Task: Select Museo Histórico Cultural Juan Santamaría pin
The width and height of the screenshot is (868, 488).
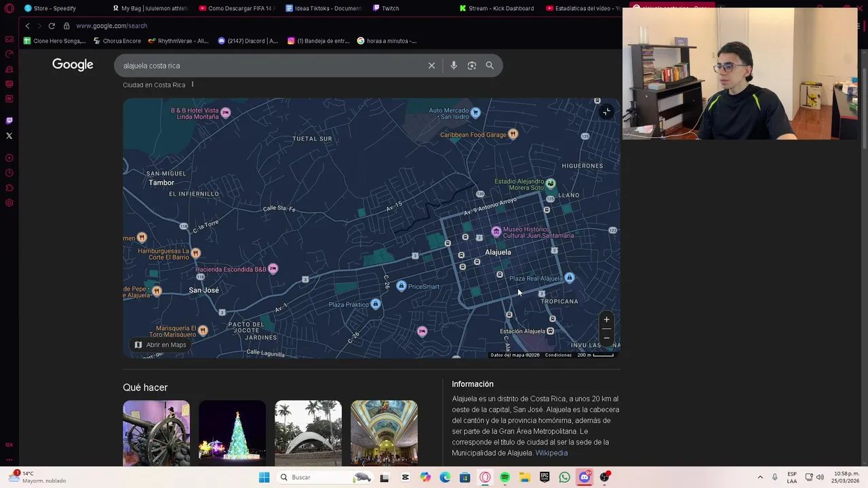Action: (x=496, y=232)
